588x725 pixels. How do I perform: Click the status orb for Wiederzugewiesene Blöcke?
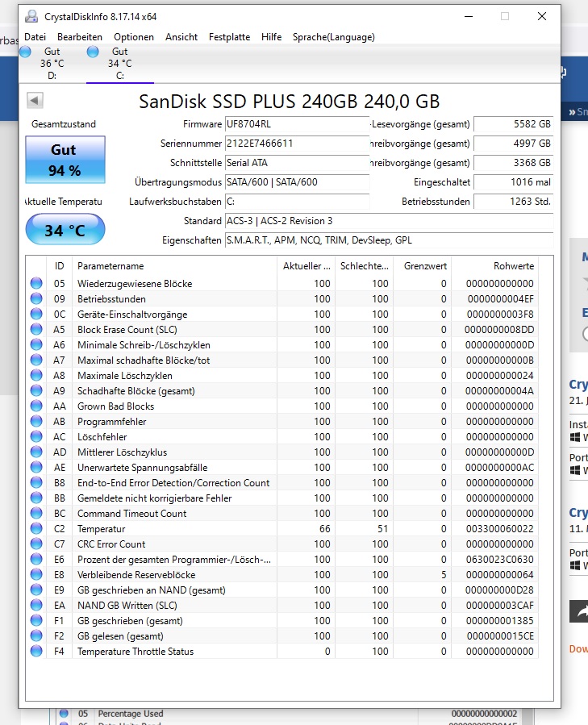[x=36, y=283]
